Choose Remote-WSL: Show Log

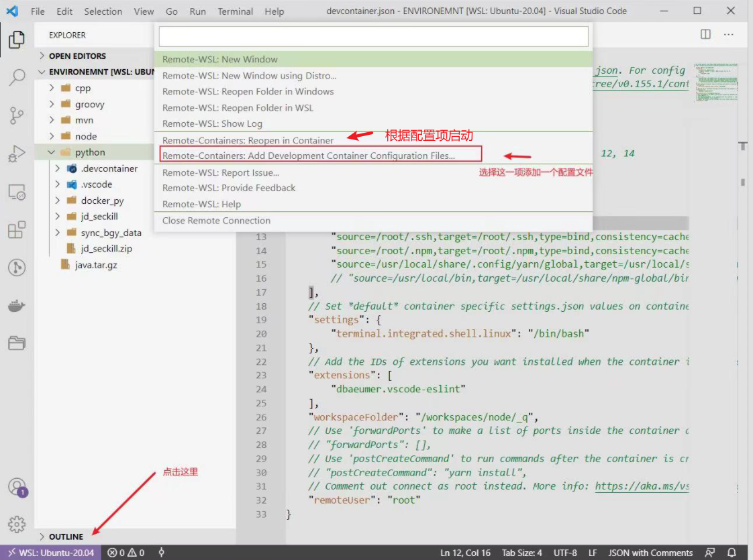374,124
